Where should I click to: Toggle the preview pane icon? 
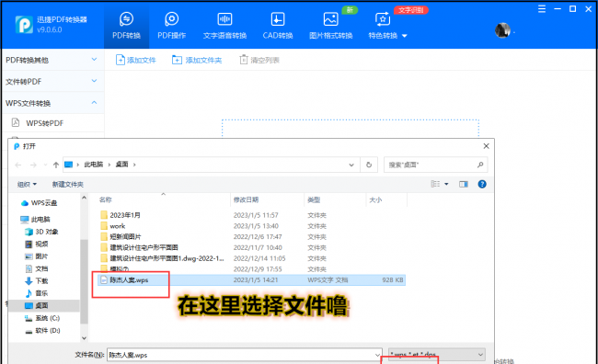click(464, 184)
